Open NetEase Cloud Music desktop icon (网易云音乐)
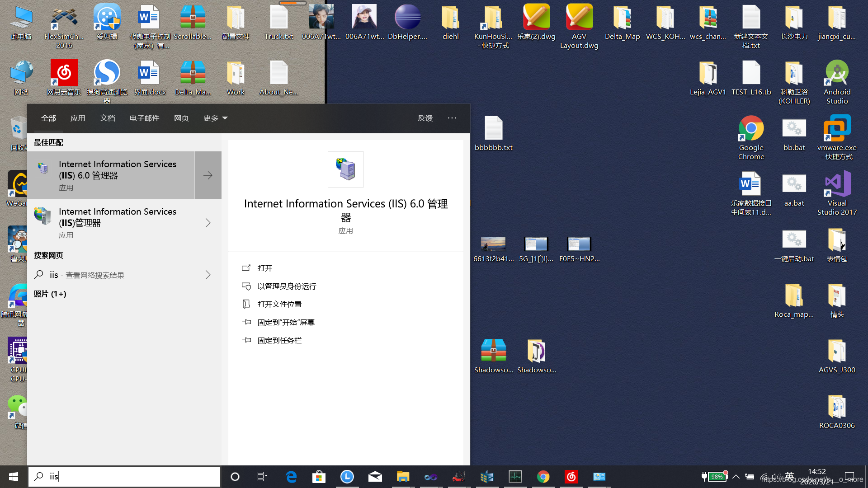Screen dimensions: 868x488 [x=64, y=78]
